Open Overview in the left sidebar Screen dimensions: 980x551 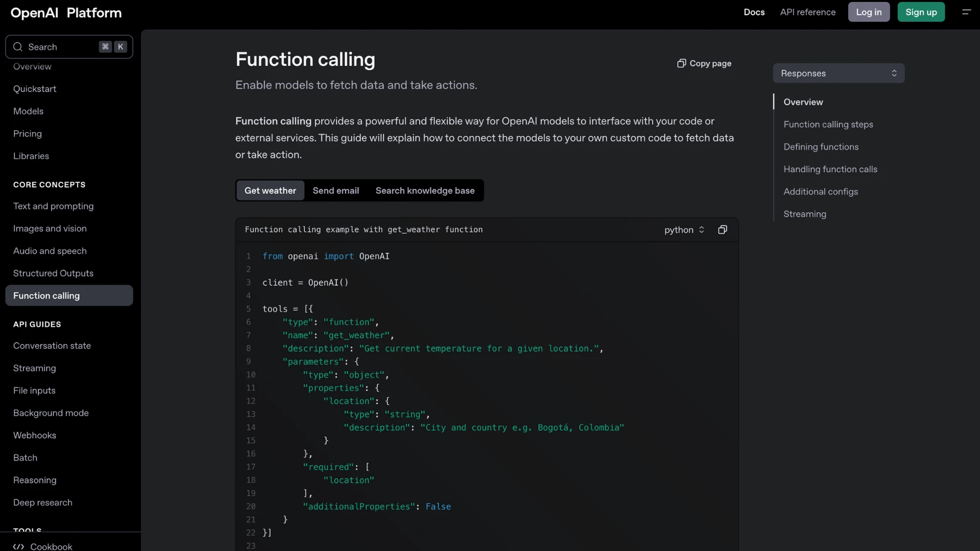[32, 66]
